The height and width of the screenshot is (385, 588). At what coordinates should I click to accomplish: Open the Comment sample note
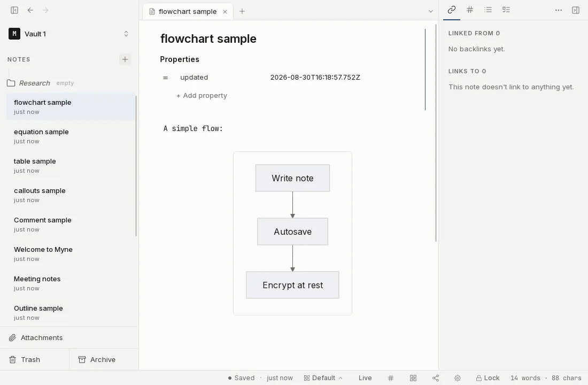(x=71, y=225)
